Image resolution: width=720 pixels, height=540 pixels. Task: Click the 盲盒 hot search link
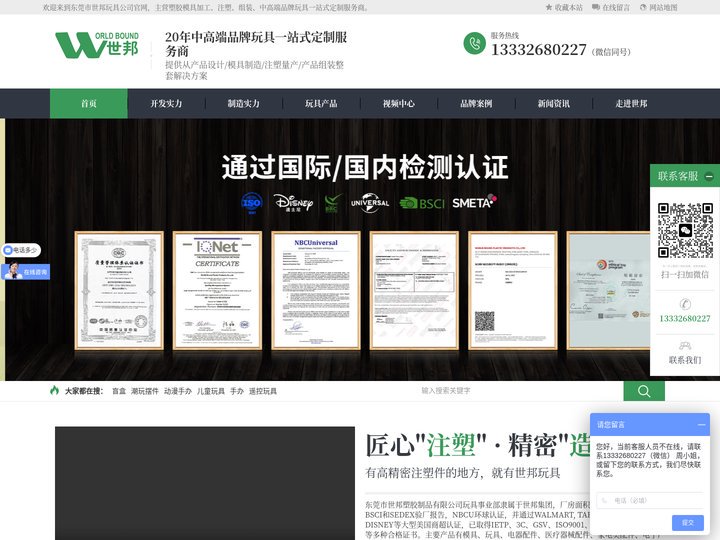119,391
